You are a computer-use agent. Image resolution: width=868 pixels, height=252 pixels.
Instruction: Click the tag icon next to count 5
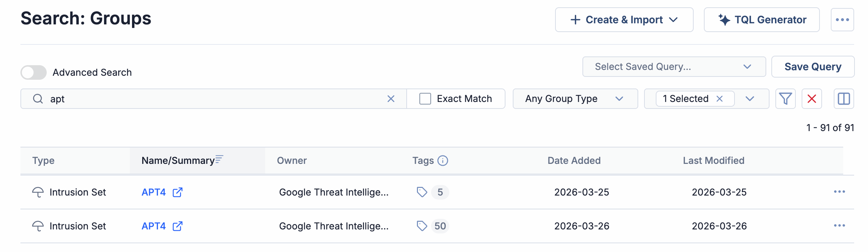pyautogui.click(x=422, y=192)
